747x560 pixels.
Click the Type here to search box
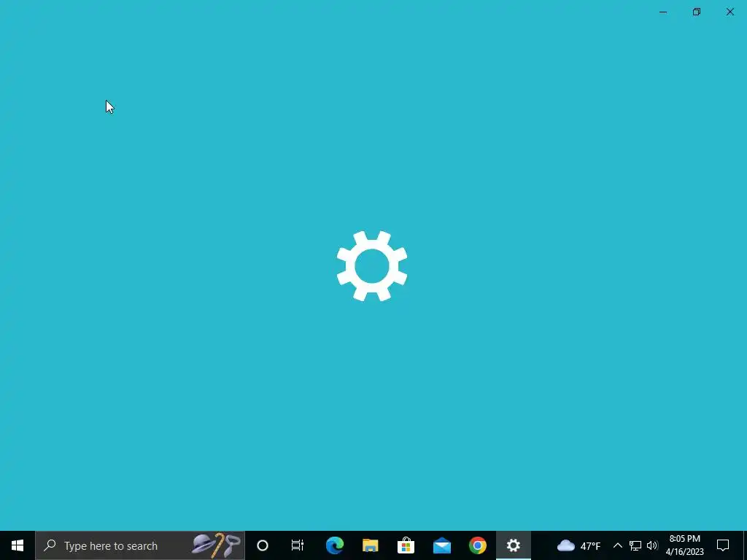point(140,545)
